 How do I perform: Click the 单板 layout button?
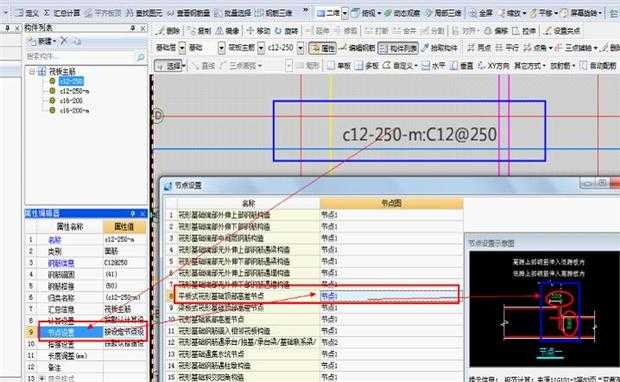[339, 66]
